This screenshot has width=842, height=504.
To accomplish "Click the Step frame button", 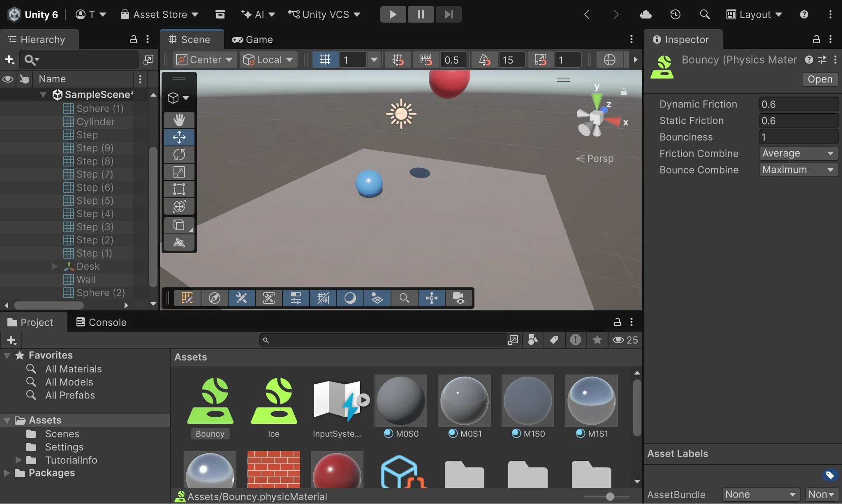I will tap(449, 14).
